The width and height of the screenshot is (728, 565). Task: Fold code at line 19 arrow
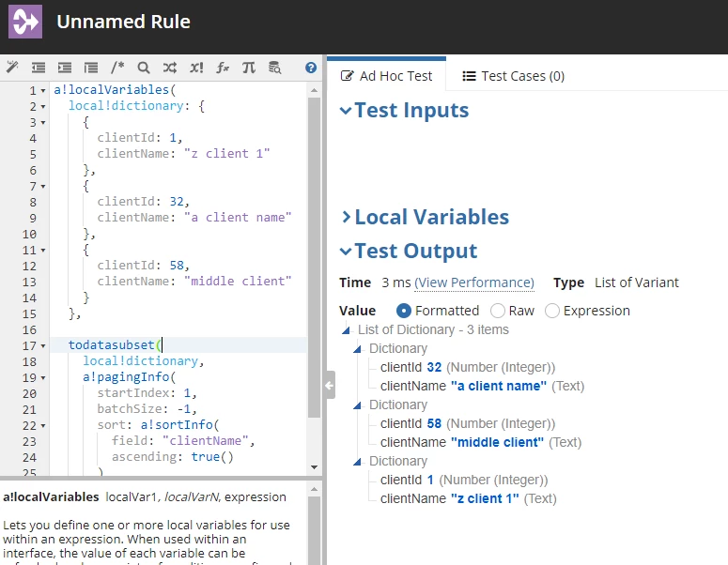tap(43, 377)
